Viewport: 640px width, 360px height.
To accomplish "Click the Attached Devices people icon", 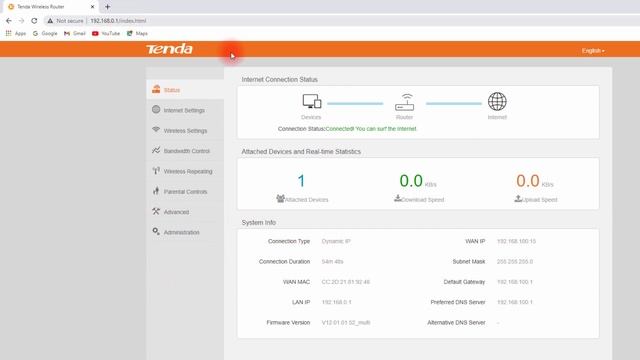I will pyautogui.click(x=280, y=199).
